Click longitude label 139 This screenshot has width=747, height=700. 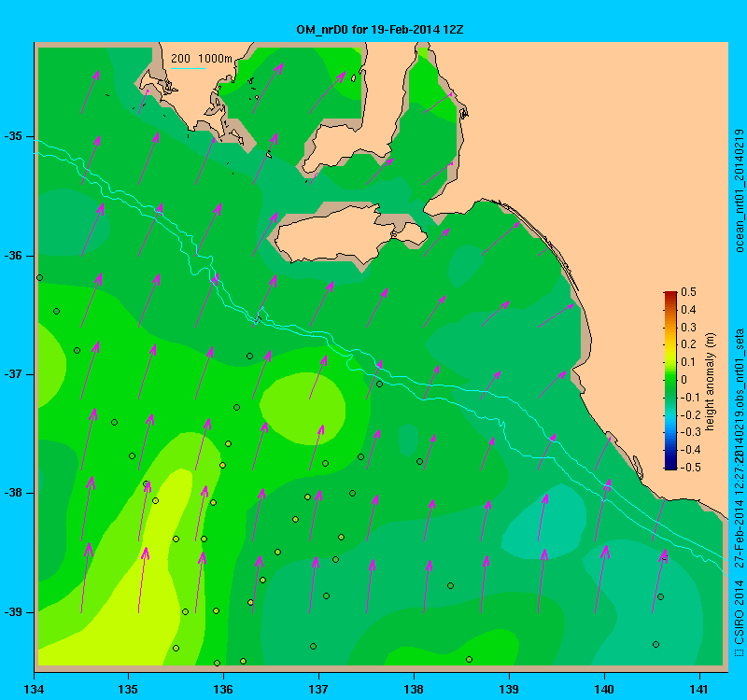509,690
